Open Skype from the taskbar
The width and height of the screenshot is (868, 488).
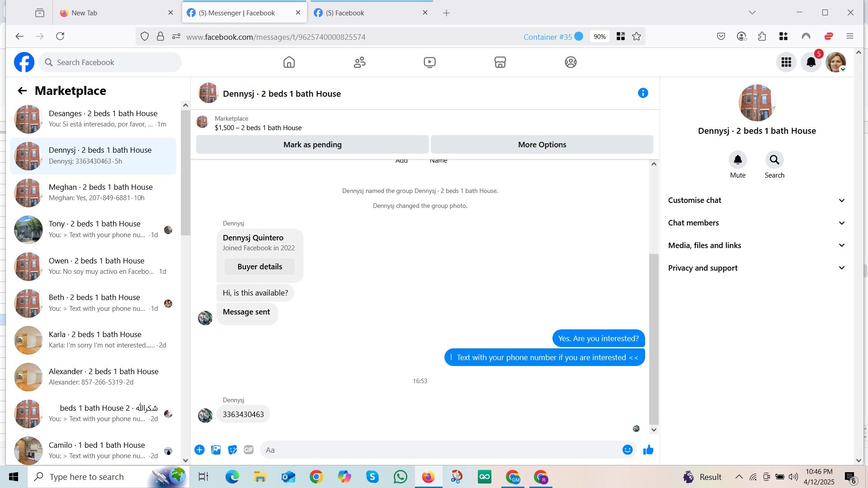coord(372,477)
